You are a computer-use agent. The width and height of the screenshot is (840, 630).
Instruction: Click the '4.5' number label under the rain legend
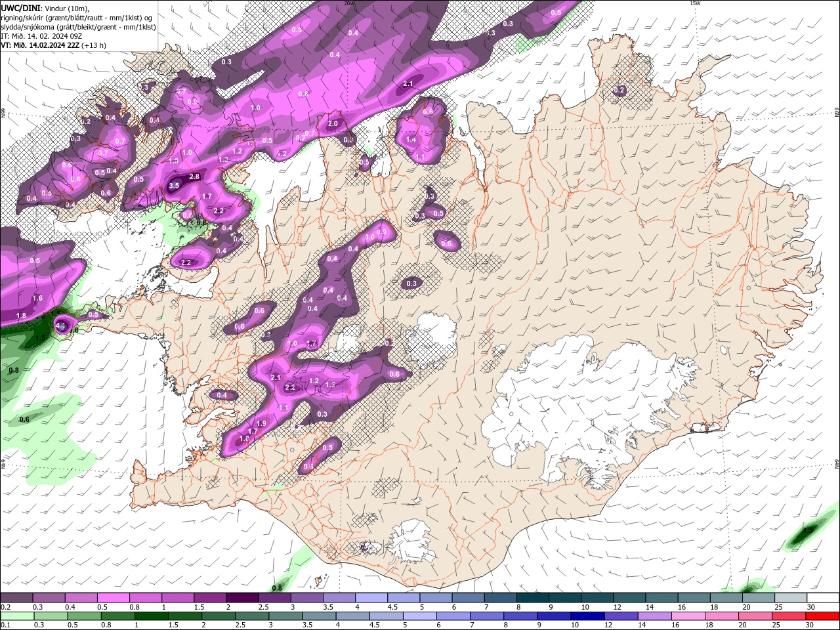(x=374, y=625)
